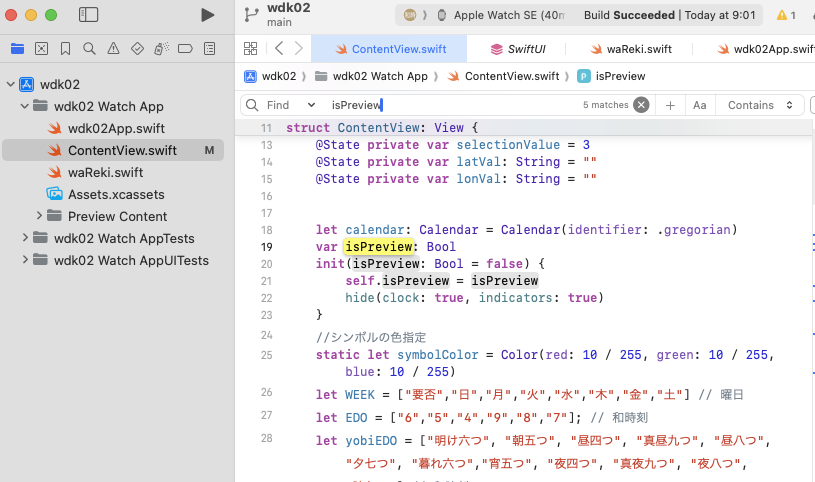Click the ContentView.swift breadcrumb

point(503,76)
